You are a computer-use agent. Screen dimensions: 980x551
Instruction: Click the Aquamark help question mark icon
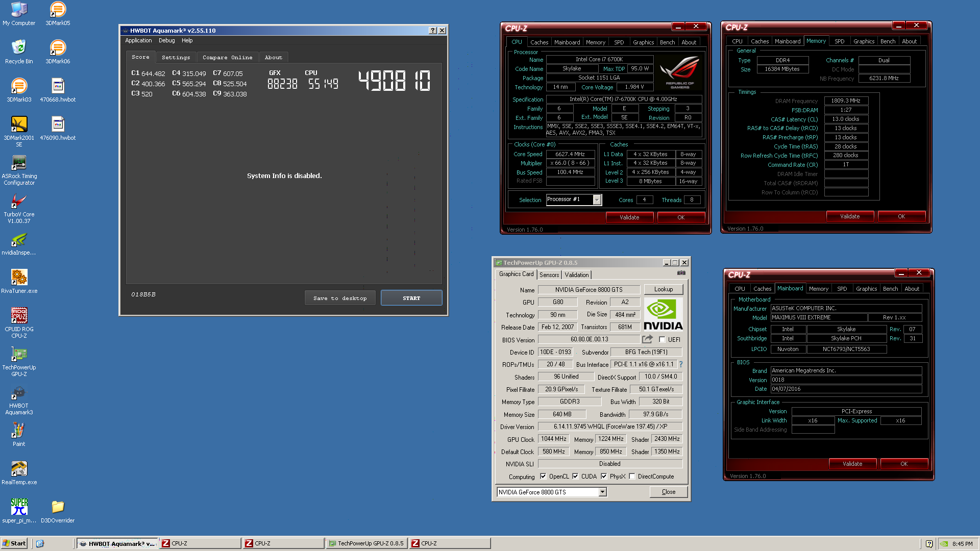(x=433, y=31)
